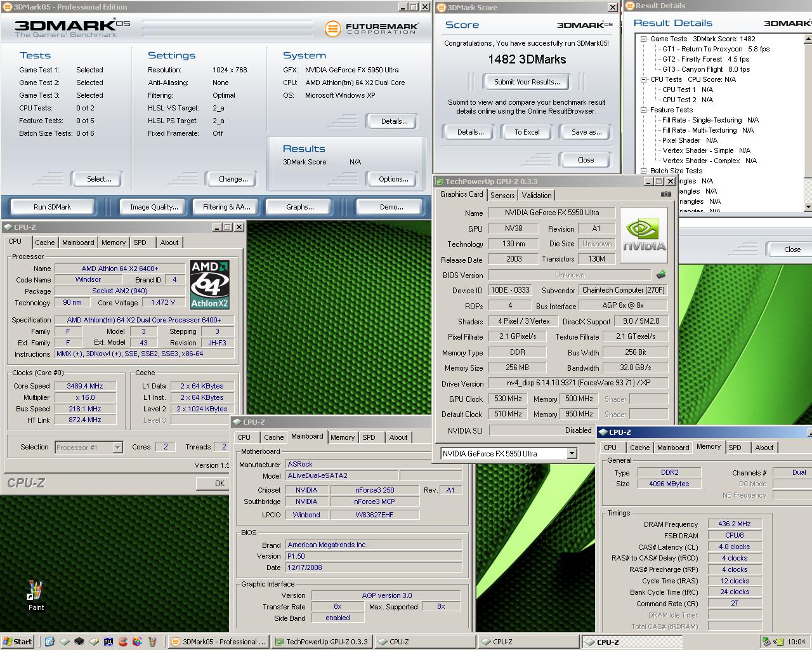Click the red round quick launch icon

[x=123, y=642]
